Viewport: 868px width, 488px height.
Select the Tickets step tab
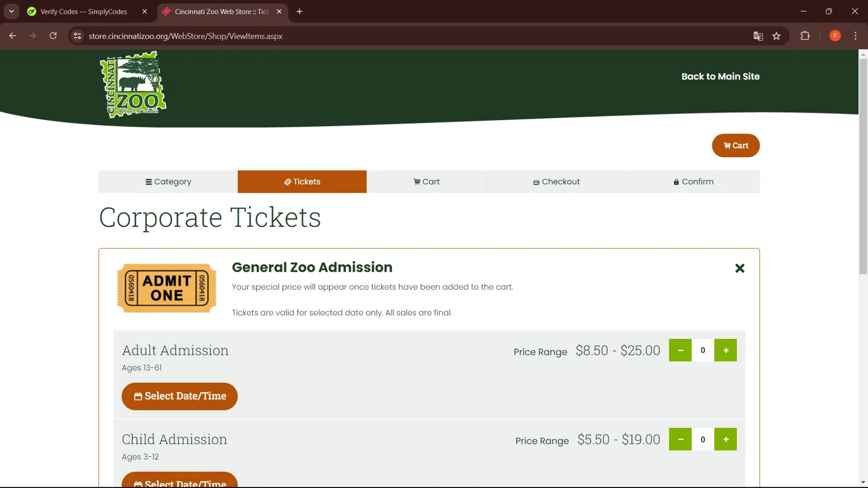tap(302, 182)
